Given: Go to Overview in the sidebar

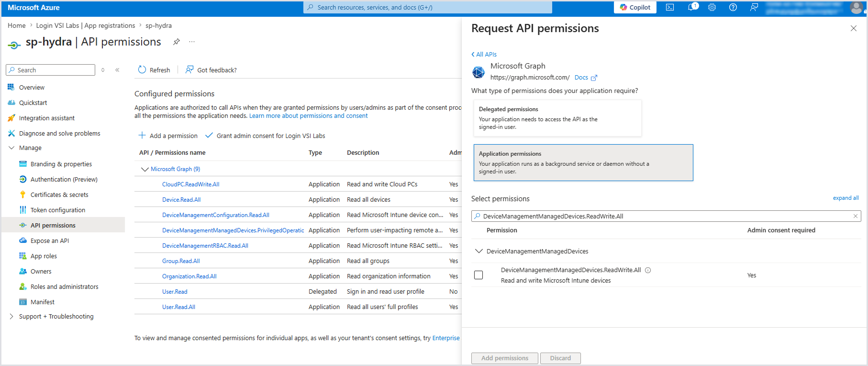Looking at the screenshot, I should click(32, 87).
